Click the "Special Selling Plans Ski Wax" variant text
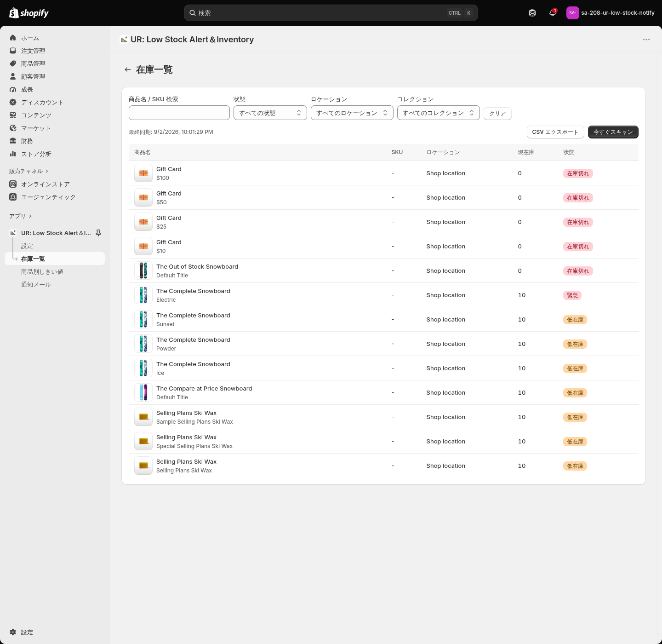Image resolution: width=662 pixels, height=644 pixels. point(194,446)
